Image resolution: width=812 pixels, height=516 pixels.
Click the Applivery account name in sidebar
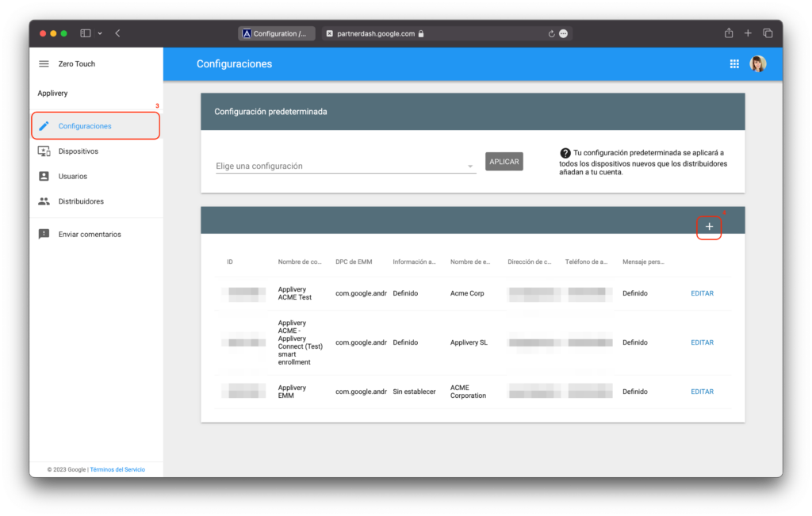[x=52, y=94]
